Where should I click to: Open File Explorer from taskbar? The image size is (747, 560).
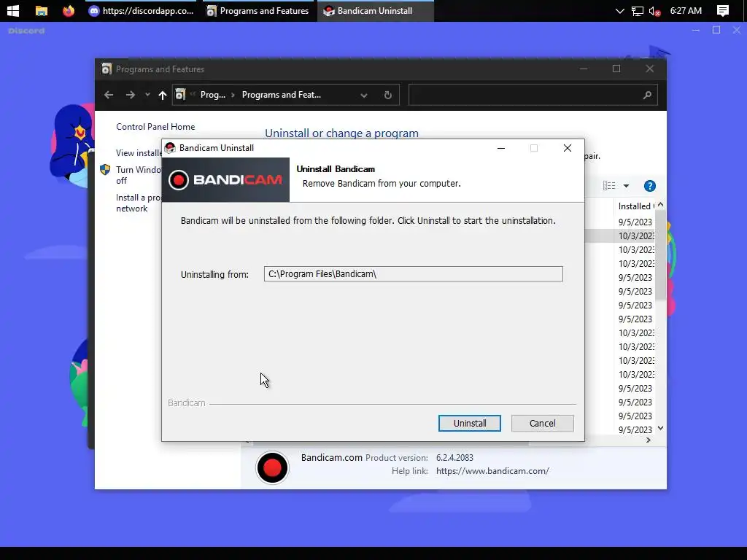tap(42, 10)
